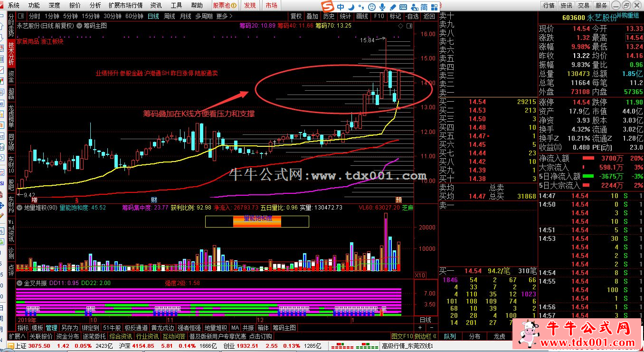
Task: Toggle Sogou simplified 简 character icon
Action: pyautogui.click(x=424, y=7)
